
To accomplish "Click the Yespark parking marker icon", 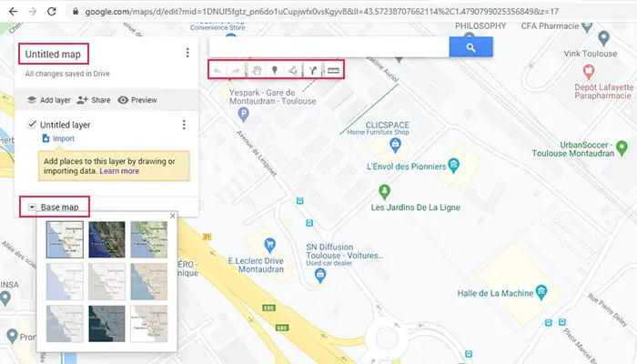I will (243, 114).
